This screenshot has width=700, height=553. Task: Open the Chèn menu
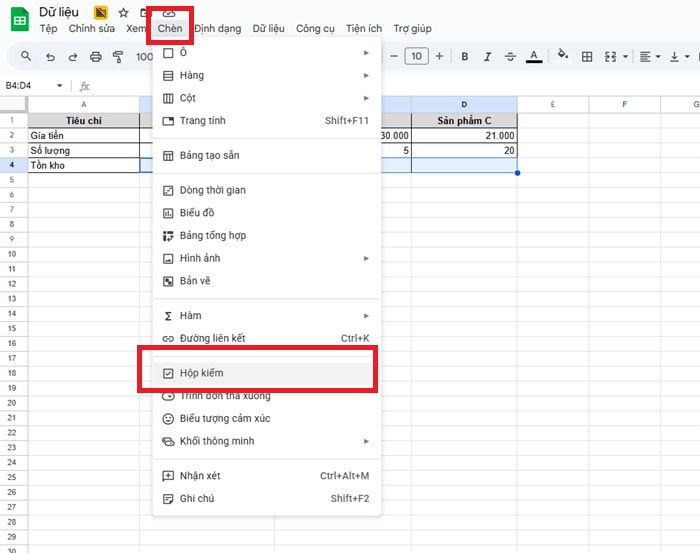point(170,29)
